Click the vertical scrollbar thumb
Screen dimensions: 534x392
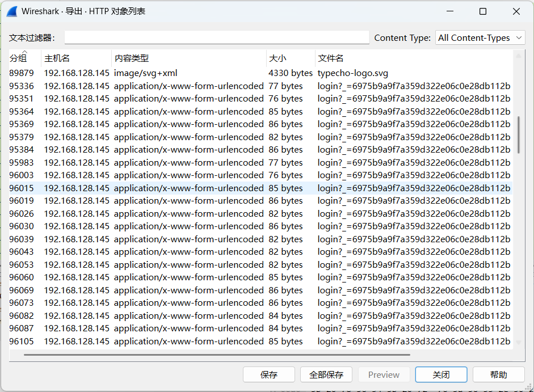coord(518,135)
